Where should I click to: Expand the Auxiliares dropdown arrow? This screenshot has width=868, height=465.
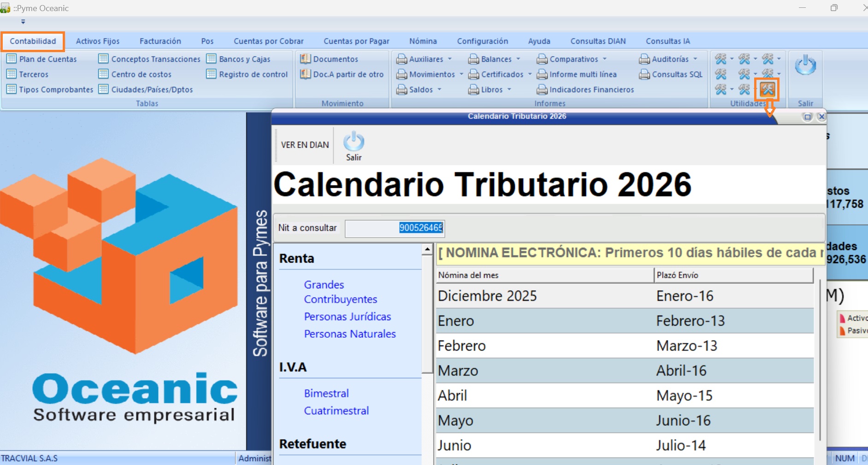tap(450, 59)
